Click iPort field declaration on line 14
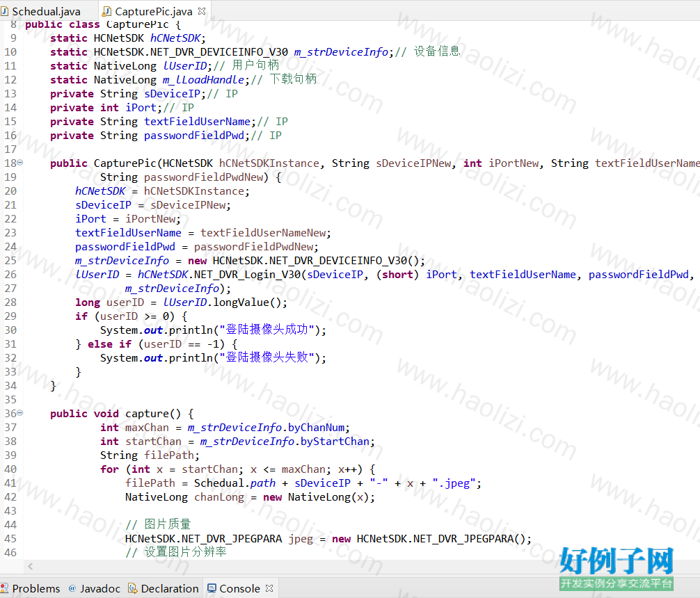Viewport: 700px width, 598px height. pyautogui.click(x=141, y=108)
